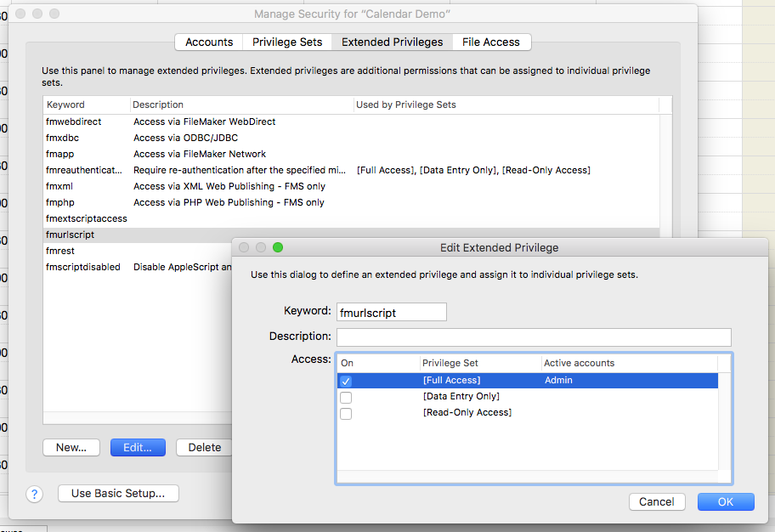Click into the Keyword text field

coord(391,312)
